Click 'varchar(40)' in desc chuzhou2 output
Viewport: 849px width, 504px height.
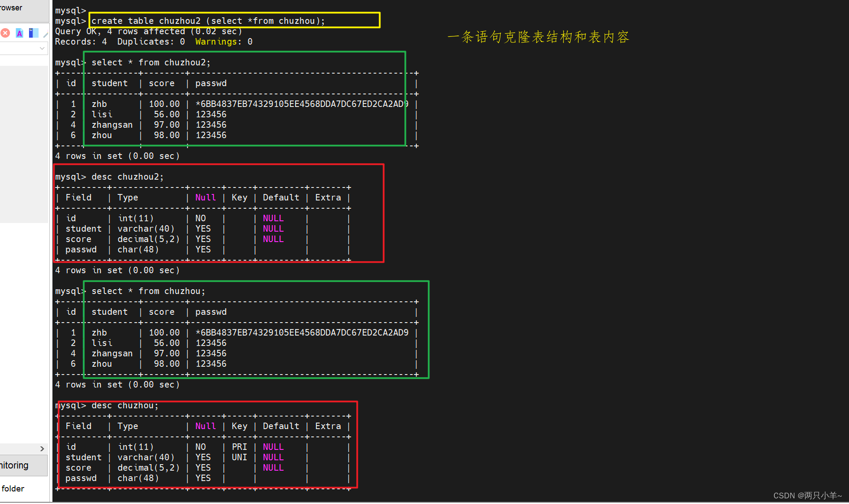146,229
